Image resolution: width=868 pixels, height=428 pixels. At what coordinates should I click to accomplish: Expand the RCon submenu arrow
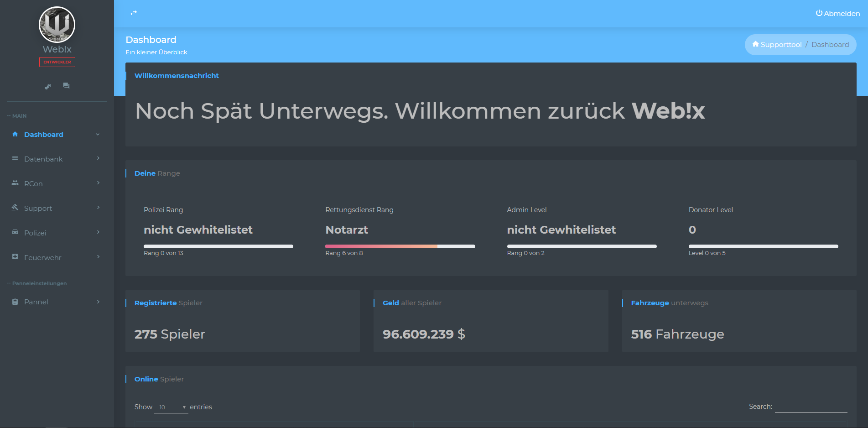98,183
